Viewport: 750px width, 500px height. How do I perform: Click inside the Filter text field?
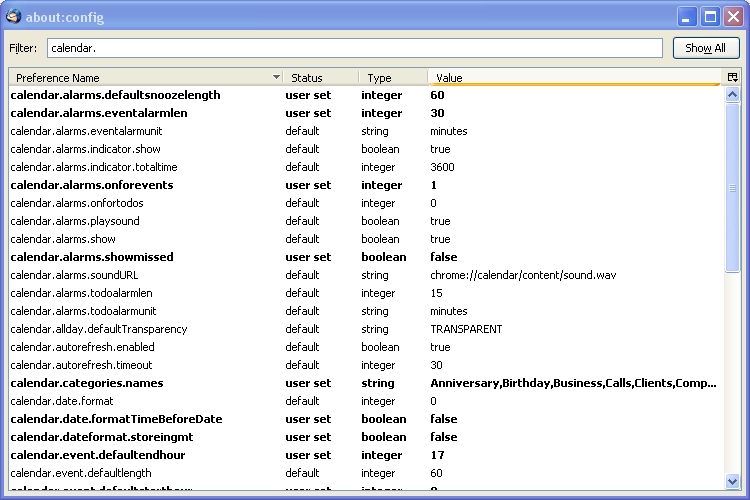354,48
